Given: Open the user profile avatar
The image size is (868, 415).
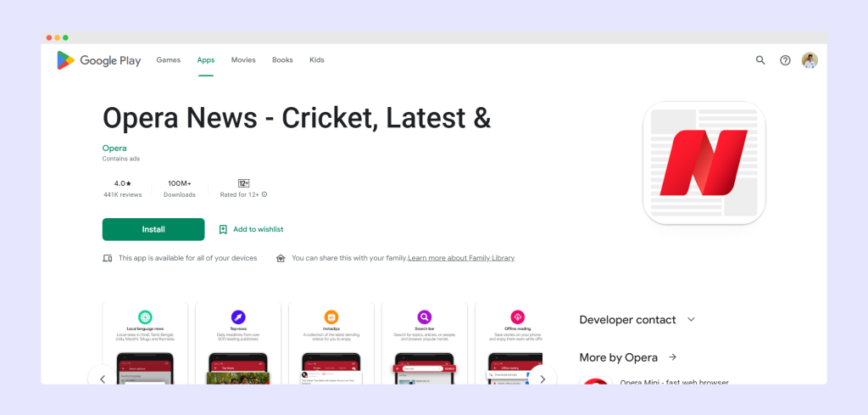Looking at the screenshot, I should pos(810,60).
